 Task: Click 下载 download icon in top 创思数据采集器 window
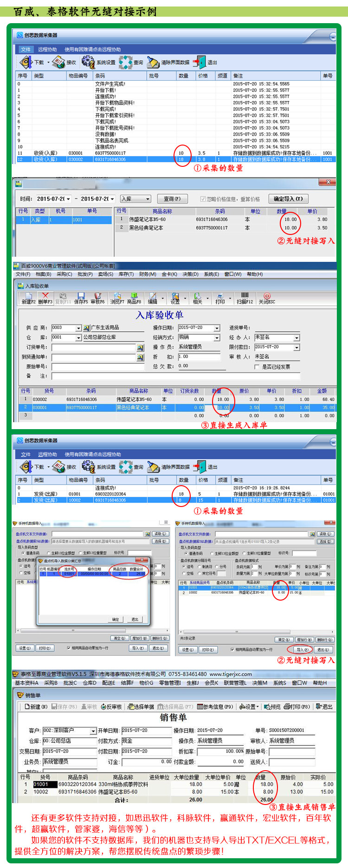coord(26,62)
